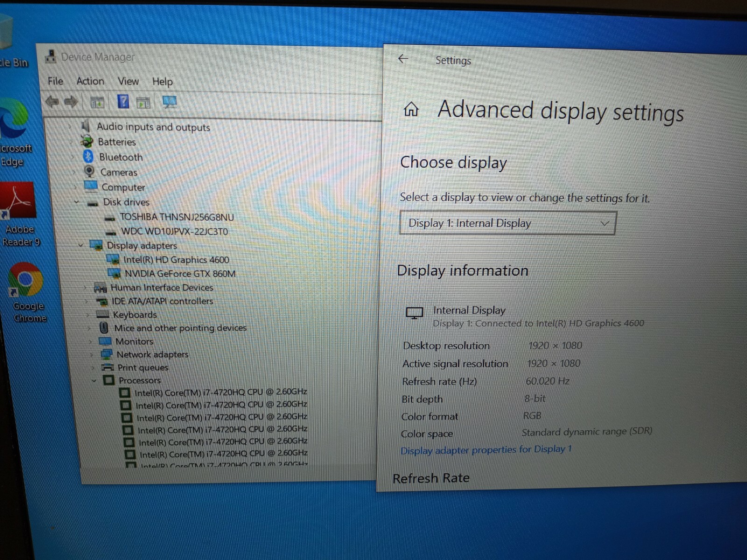Click the Display adapters category icon
Image resolution: width=747 pixels, height=560 pixels.
tap(96, 245)
